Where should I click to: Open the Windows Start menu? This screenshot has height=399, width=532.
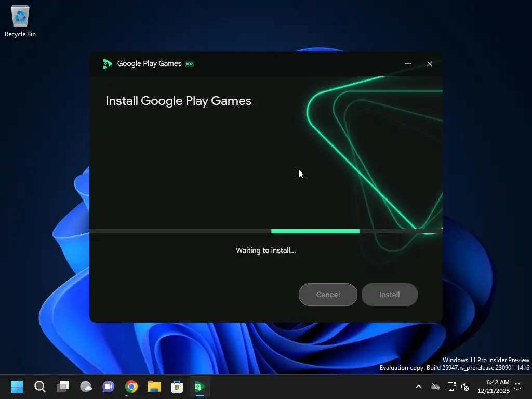(17, 387)
